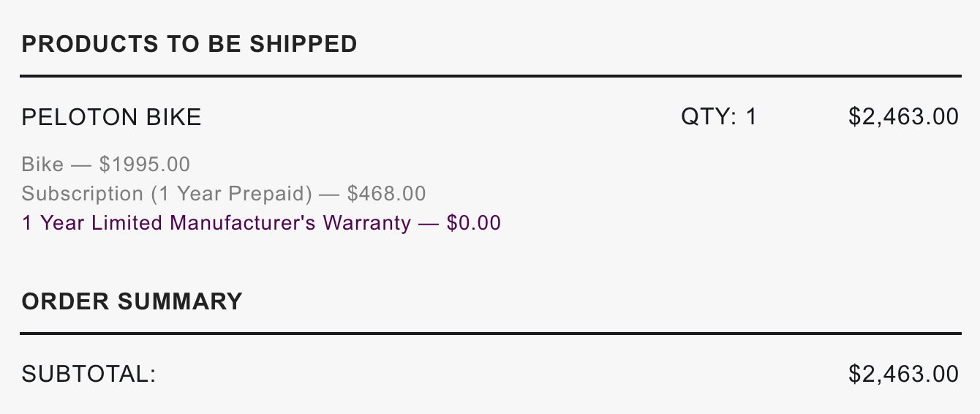Click the Subtotal label
The width and height of the screenshot is (980, 414).
click(88, 375)
